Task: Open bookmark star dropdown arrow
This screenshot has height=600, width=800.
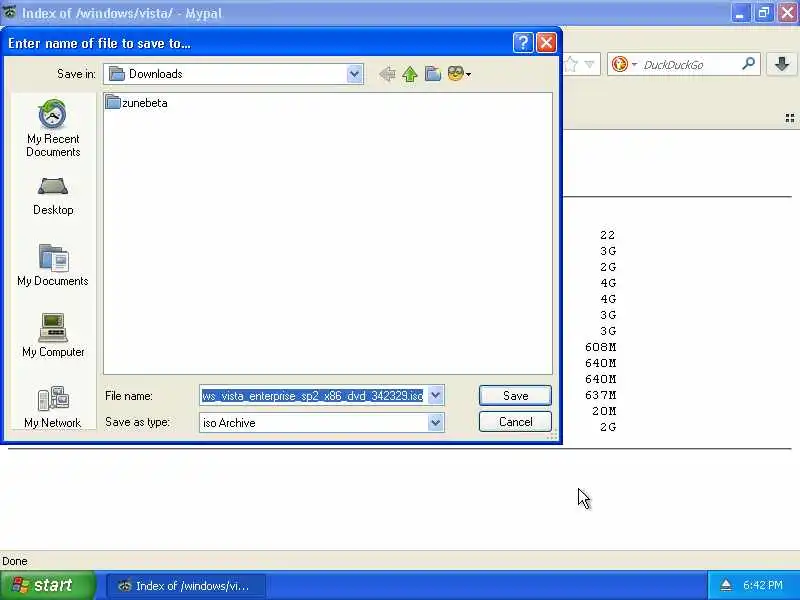Action: click(x=590, y=65)
